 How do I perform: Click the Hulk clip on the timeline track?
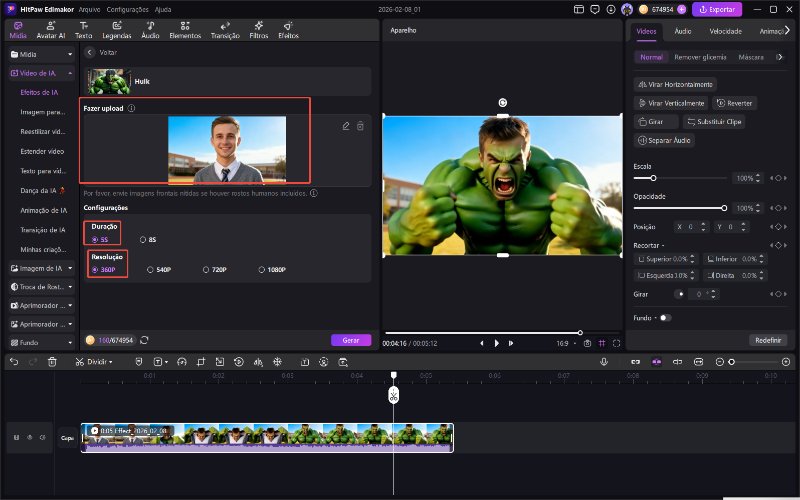pyautogui.click(x=267, y=437)
